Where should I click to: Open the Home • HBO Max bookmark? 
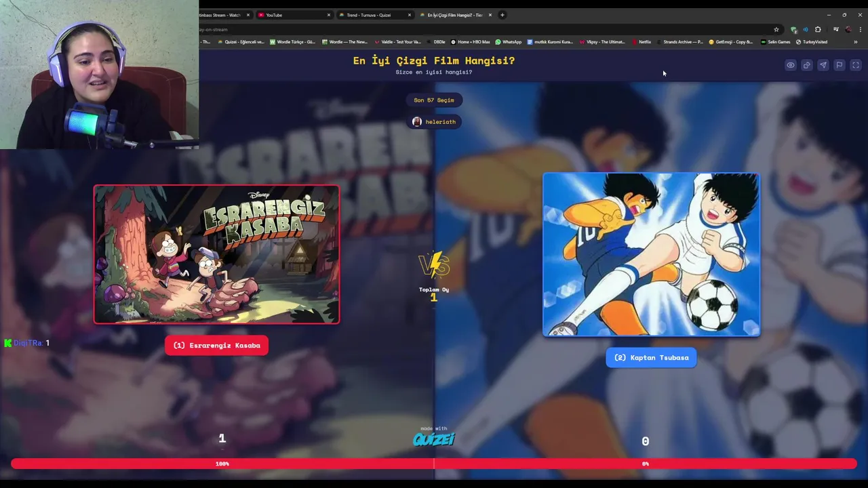click(x=470, y=42)
